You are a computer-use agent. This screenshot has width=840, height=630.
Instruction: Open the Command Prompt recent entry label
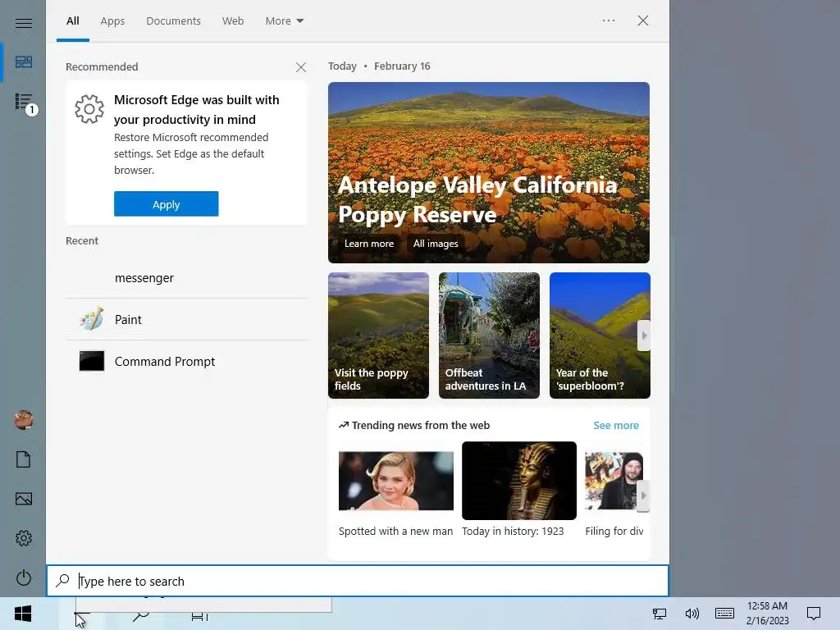tap(165, 362)
